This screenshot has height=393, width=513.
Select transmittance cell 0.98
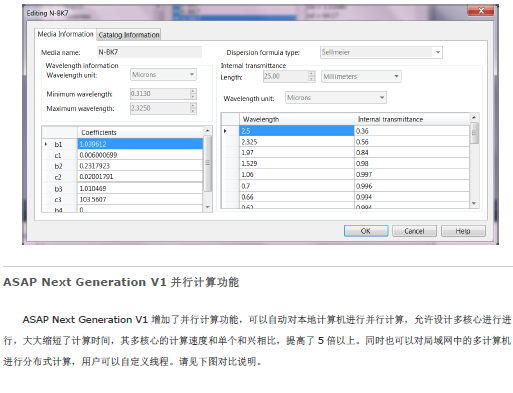tap(412, 163)
